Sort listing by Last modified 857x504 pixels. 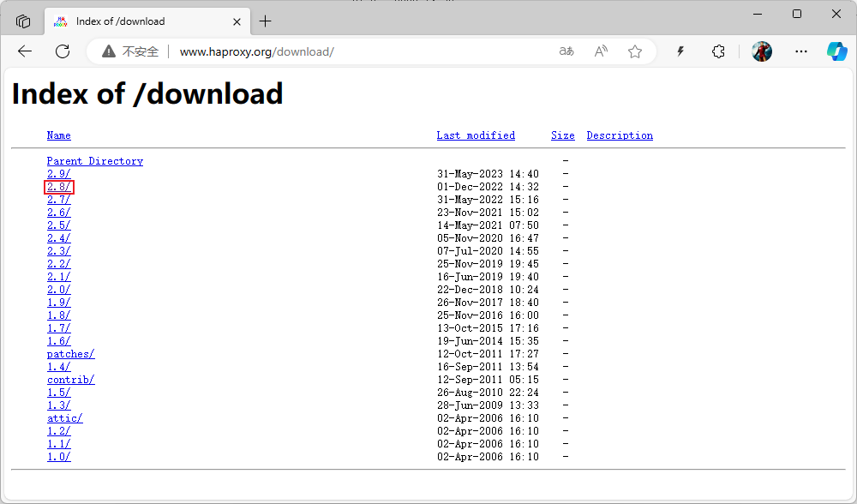coord(476,135)
